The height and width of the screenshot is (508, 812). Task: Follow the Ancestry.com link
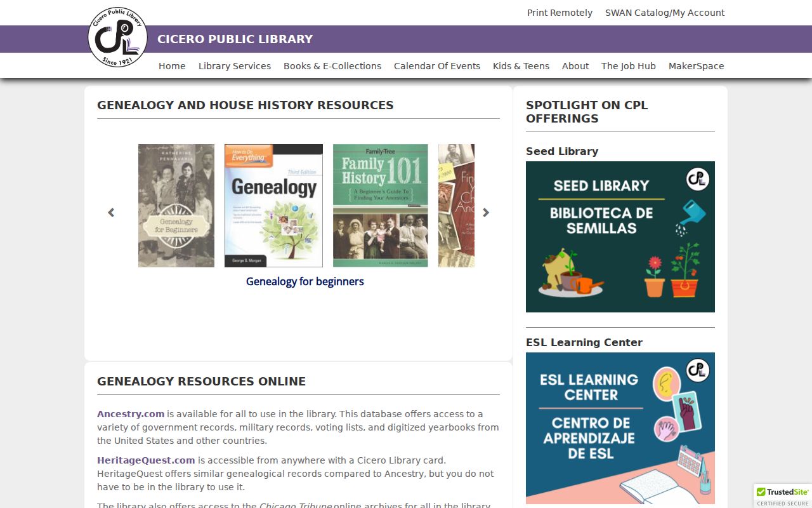point(131,414)
